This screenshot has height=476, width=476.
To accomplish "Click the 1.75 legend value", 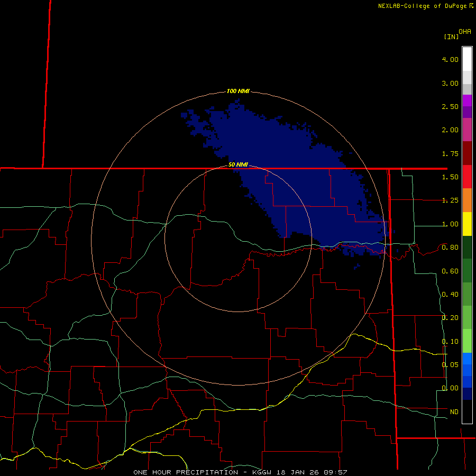I will [450, 153].
